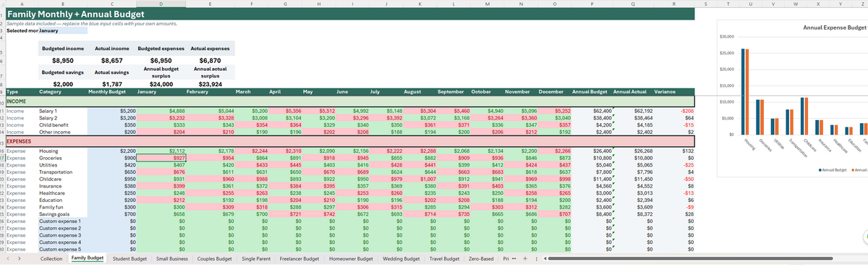This screenshot has width=868, height=265.
Task: Click the Variance column heading cell
Action: click(x=674, y=93)
